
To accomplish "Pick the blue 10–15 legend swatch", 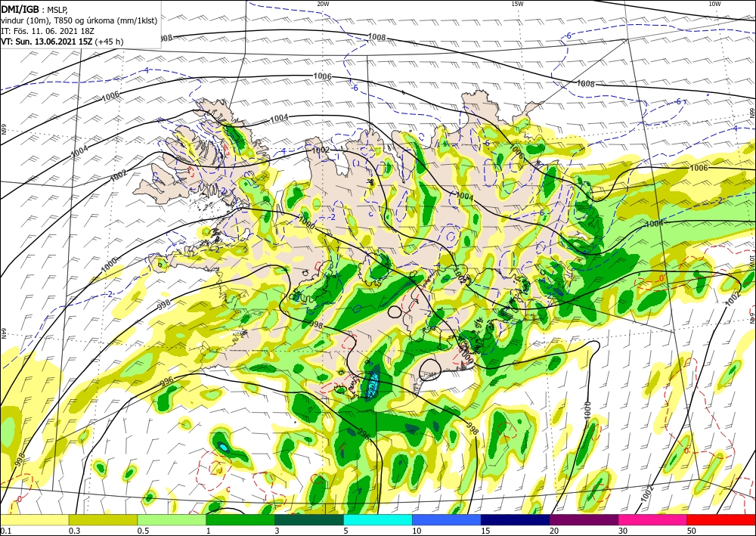I will pyautogui.click(x=447, y=519).
